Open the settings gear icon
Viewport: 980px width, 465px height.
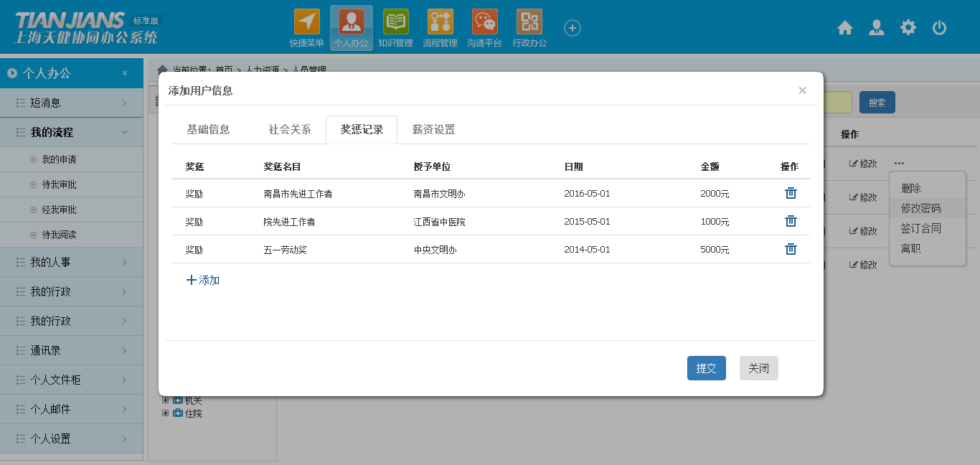click(908, 27)
